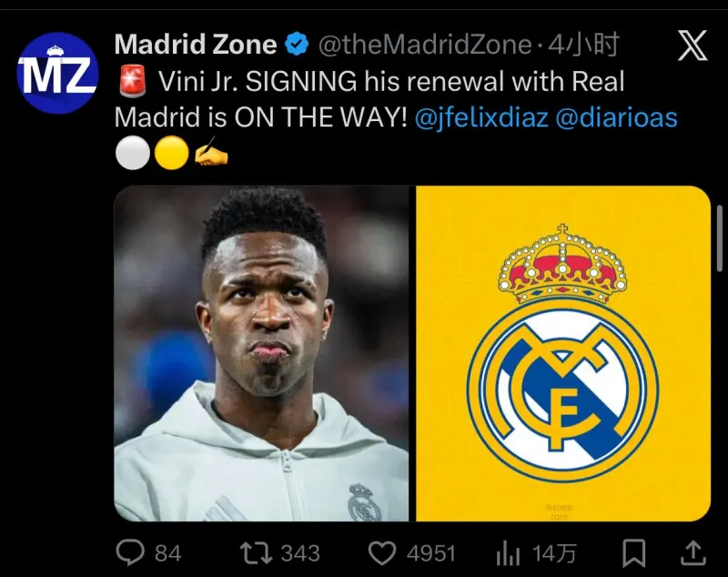This screenshot has height=577, width=728.
Task: Open the Real Madrid crest image
Action: click(x=563, y=353)
